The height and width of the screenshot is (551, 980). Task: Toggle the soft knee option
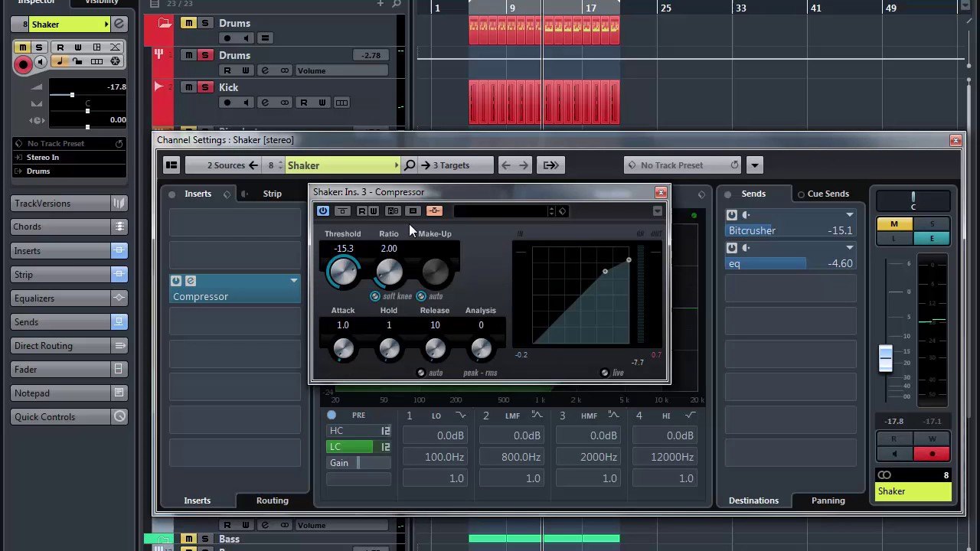pyautogui.click(x=374, y=296)
